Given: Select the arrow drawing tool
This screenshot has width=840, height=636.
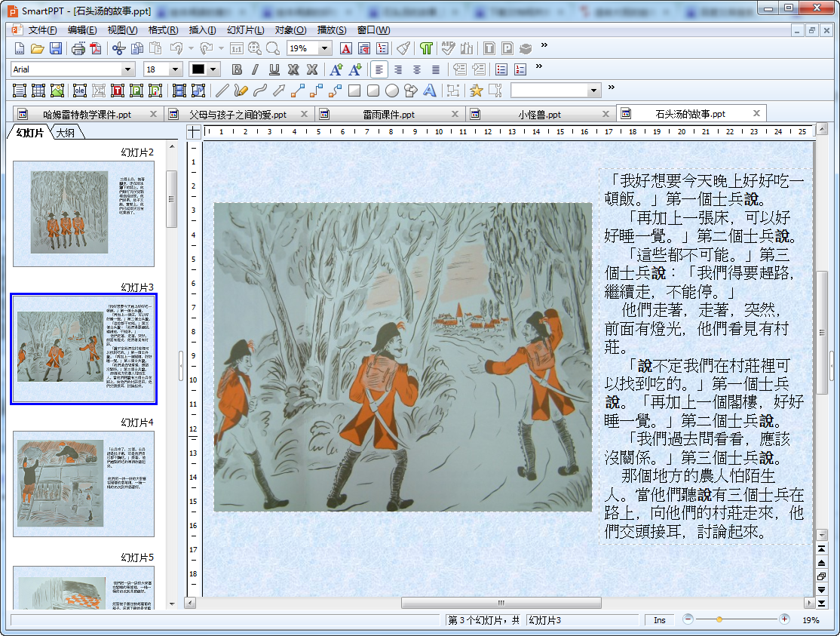Looking at the screenshot, I should pyautogui.click(x=278, y=91).
